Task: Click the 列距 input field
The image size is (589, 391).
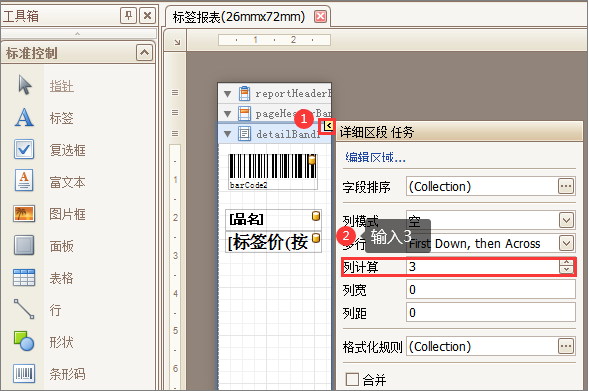Action: point(491,312)
